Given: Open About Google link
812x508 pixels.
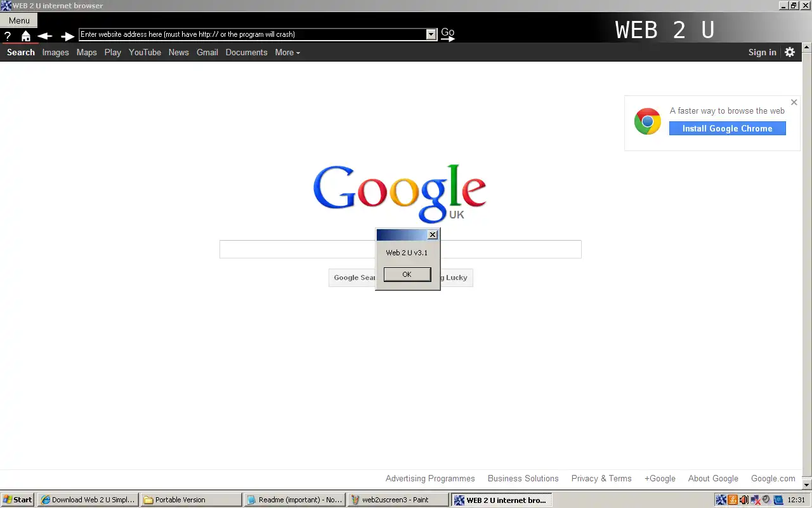Looking at the screenshot, I should point(713,479).
